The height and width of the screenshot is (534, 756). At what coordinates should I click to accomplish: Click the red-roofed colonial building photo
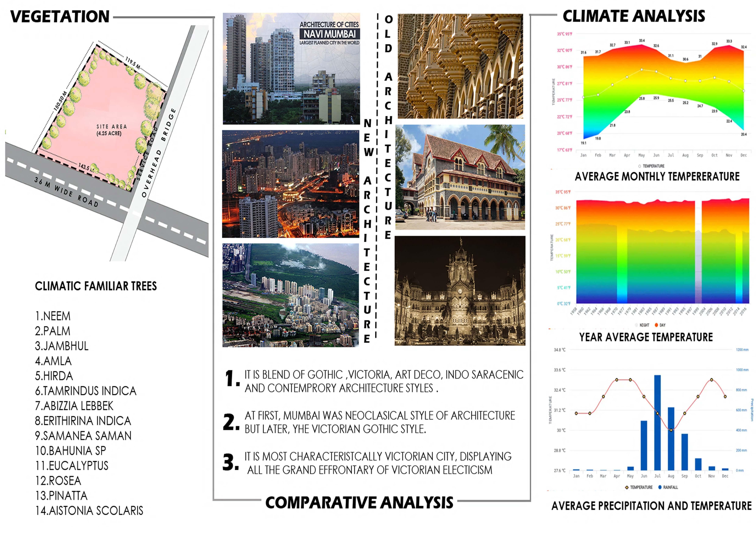(460, 177)
